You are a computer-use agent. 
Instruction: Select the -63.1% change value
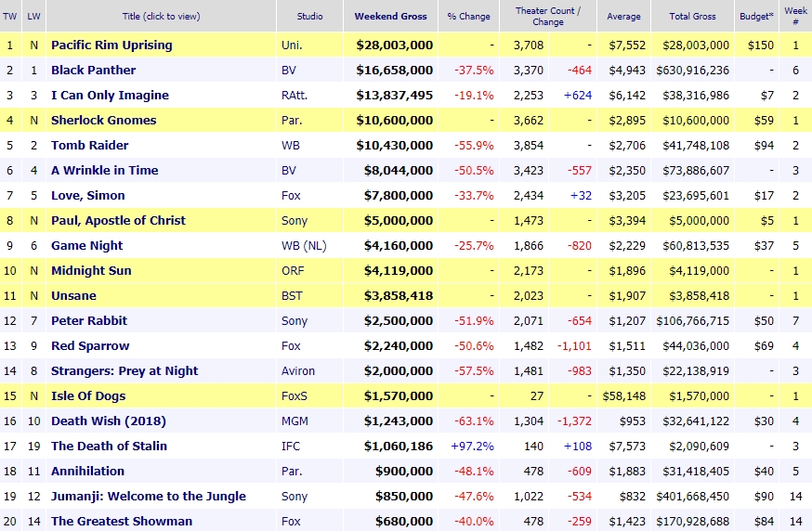click(474, 421)
